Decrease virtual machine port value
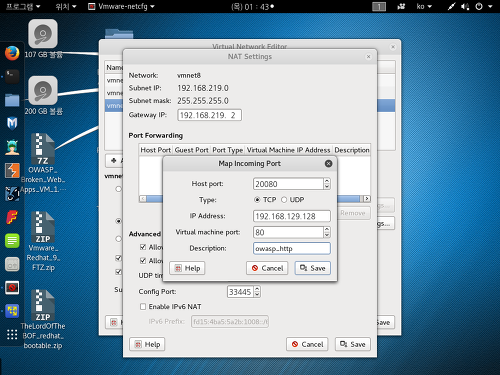Screen dimensions: 500x375 [x=327, y=235]
